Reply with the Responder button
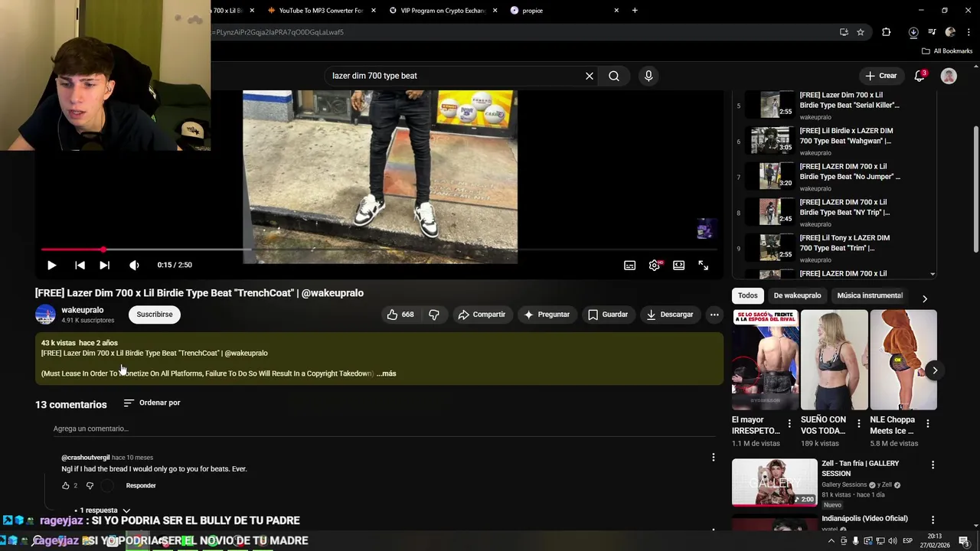Image resolution: width=980 pixels, height=551 pixels. point(141,486)
